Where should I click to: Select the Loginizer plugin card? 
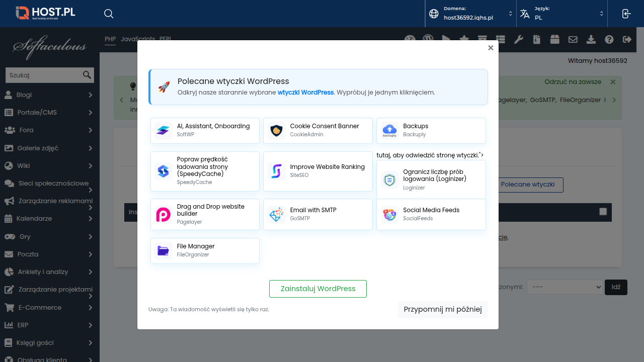(x=431, y=179)
